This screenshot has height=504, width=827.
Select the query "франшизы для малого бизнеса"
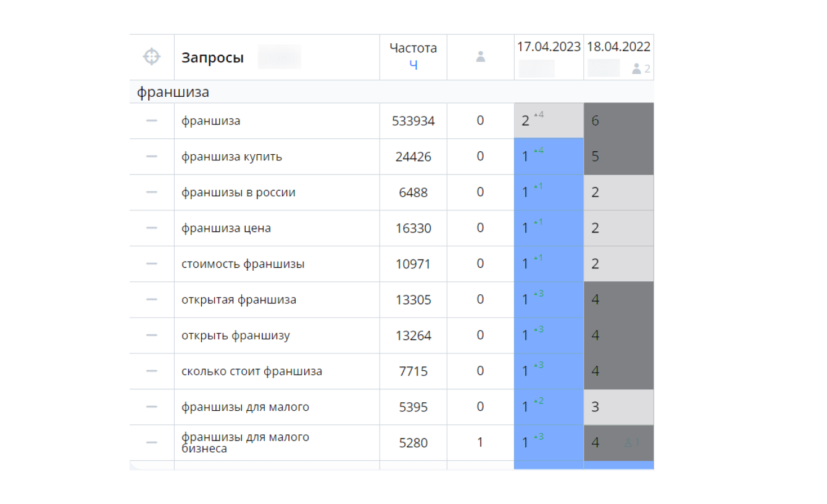pyautogui.click(x=245, y=443)
